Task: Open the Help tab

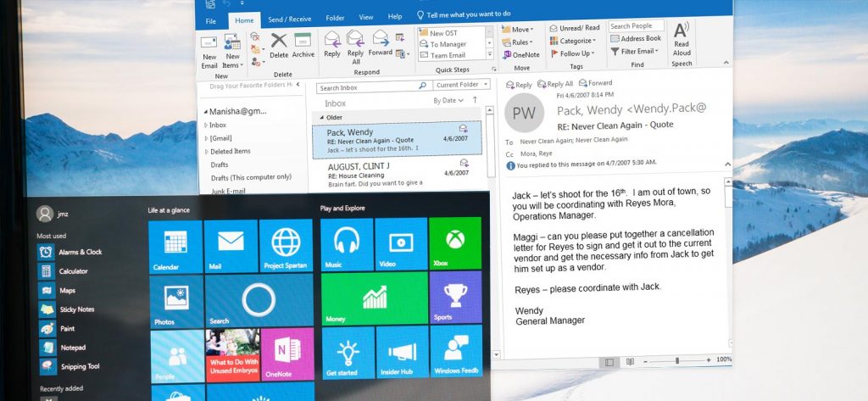Action: (395, 17)
